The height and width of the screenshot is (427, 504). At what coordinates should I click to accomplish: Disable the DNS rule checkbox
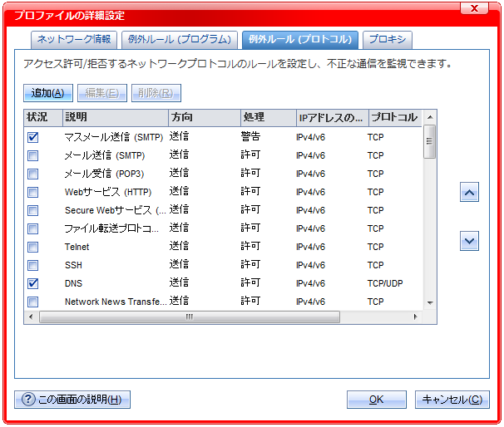pos(33,283)
